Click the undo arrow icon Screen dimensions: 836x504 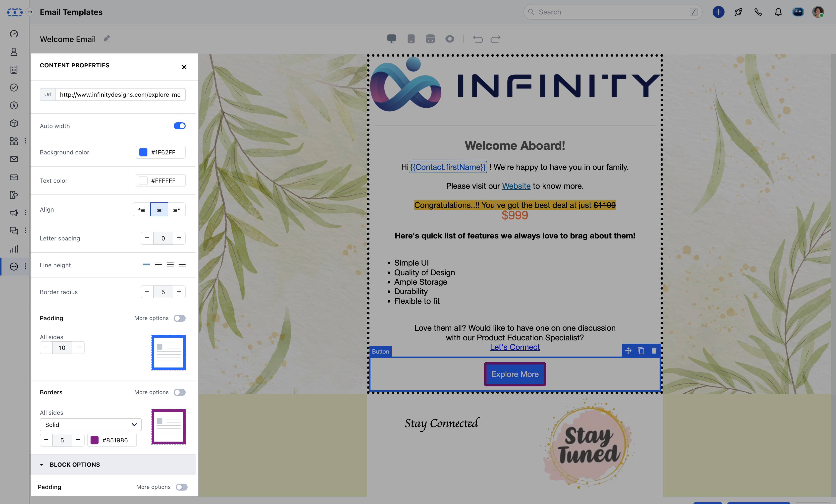click(x=478, y=39)
